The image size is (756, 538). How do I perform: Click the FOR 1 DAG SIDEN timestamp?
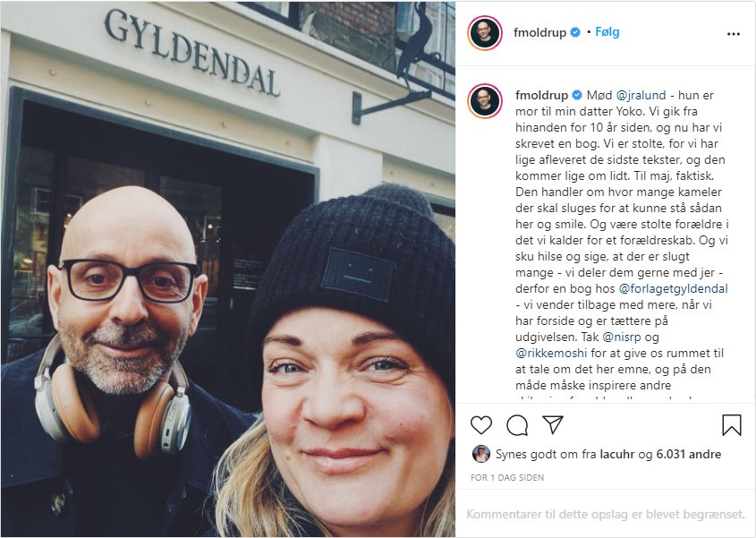pos(507,478)
